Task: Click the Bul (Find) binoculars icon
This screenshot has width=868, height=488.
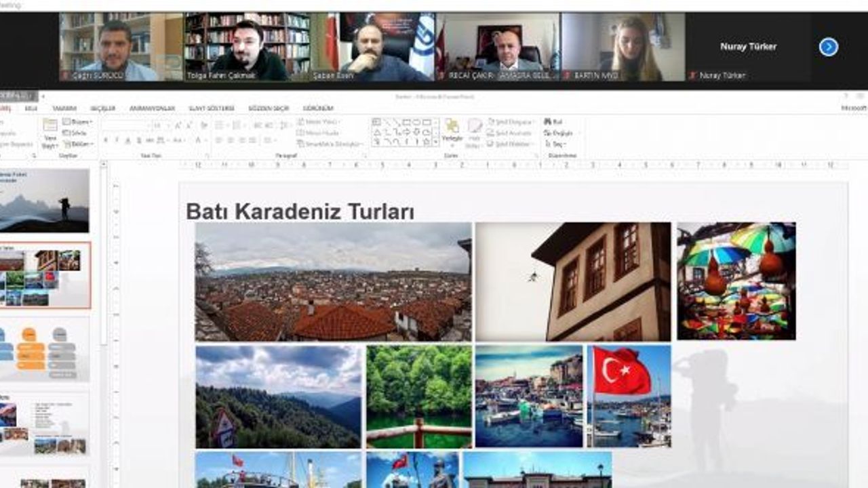Action: point(547,122)
